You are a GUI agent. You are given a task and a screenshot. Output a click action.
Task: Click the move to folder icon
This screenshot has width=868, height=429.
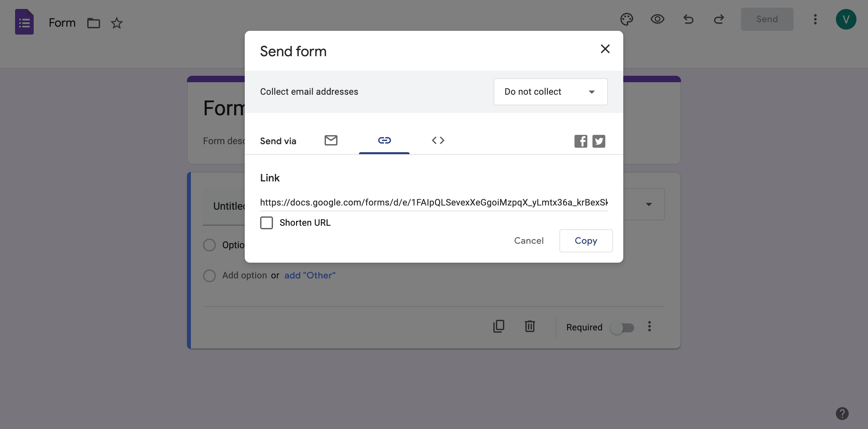[93, 23]
